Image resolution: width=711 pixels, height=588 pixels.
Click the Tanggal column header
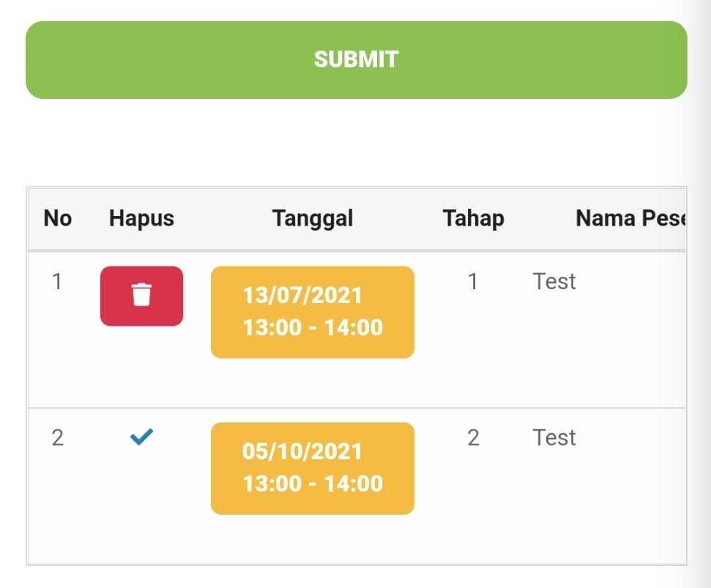pos(313,218)
